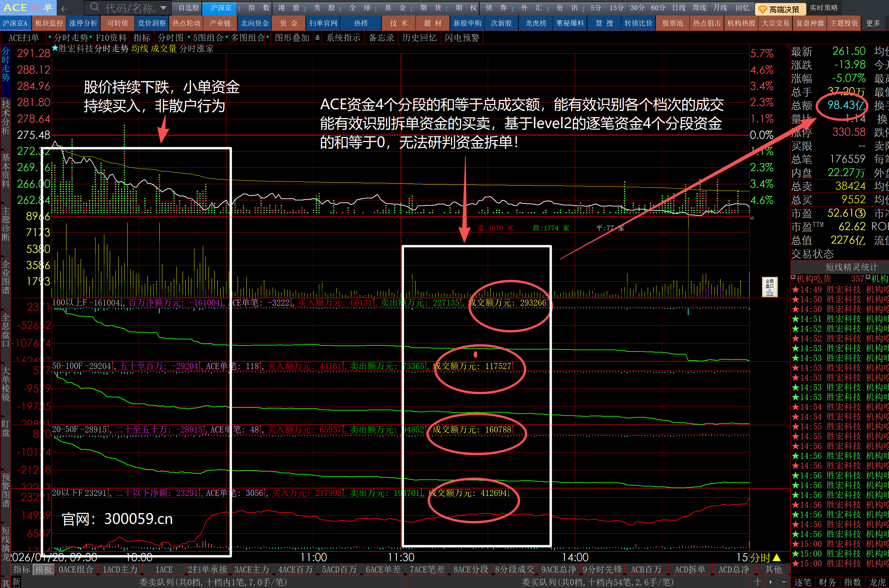Click the gold diamond 高端决策 icon
Image resolution: width=889 pixels, height=588 pixels.
(762, 9)
